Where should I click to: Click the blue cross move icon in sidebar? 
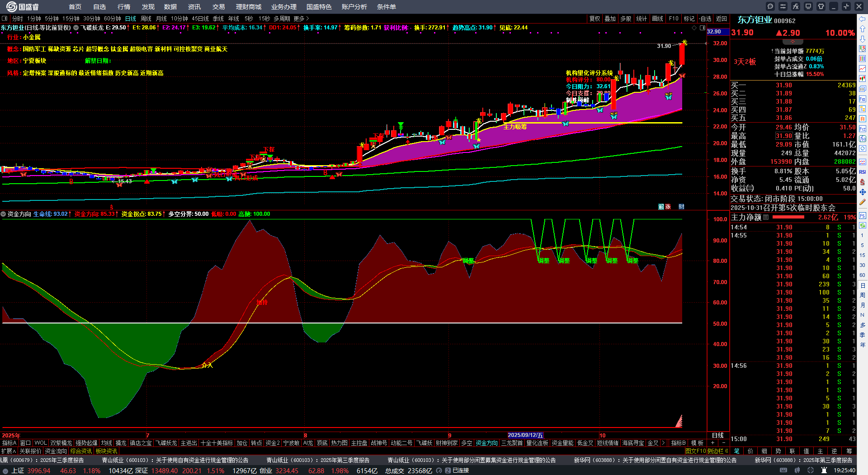(863, 192)
